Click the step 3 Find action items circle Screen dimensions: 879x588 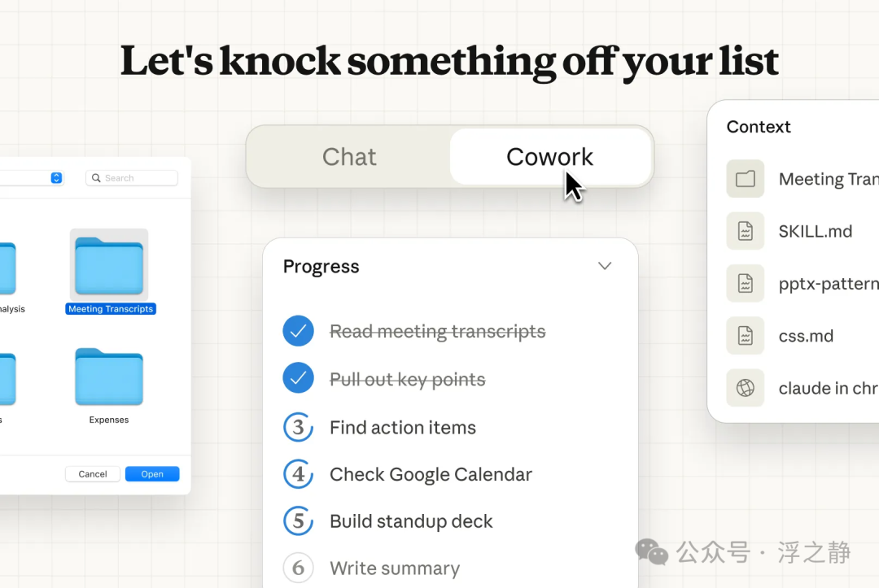(298, 427)
